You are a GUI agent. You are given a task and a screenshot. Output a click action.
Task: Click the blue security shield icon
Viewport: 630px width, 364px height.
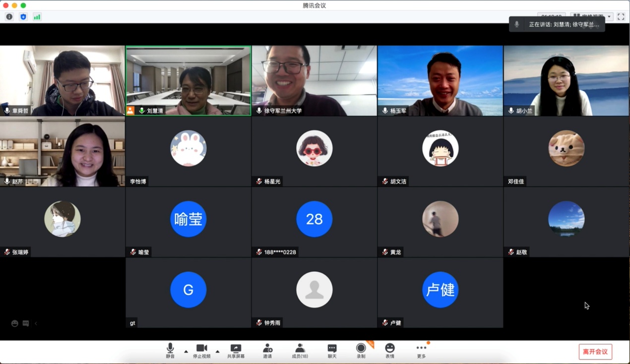coord(23,17)
